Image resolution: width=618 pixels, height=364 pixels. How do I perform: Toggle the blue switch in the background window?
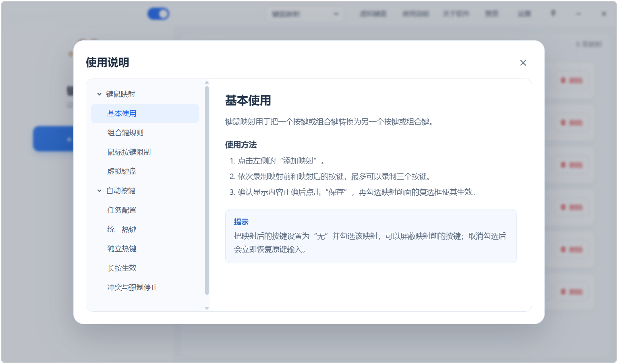[158, 14]
